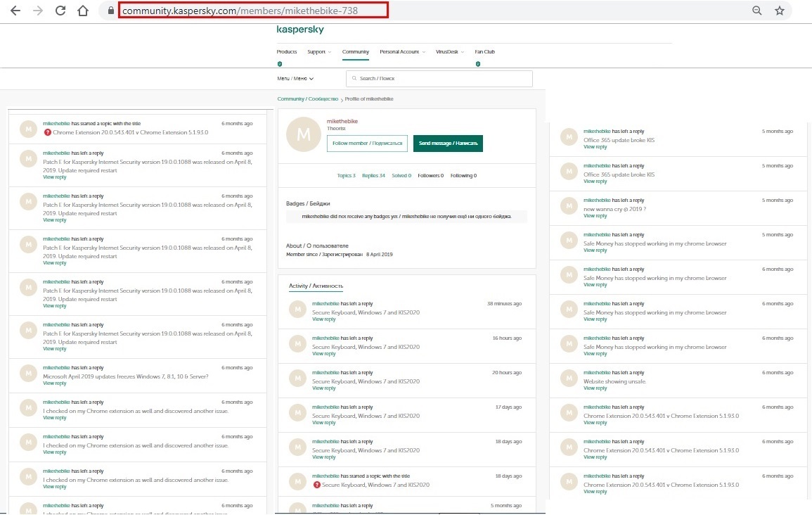Open the Solved 0 link
The height and width of the screenshot is (515, 812).
tap(401, 176)
